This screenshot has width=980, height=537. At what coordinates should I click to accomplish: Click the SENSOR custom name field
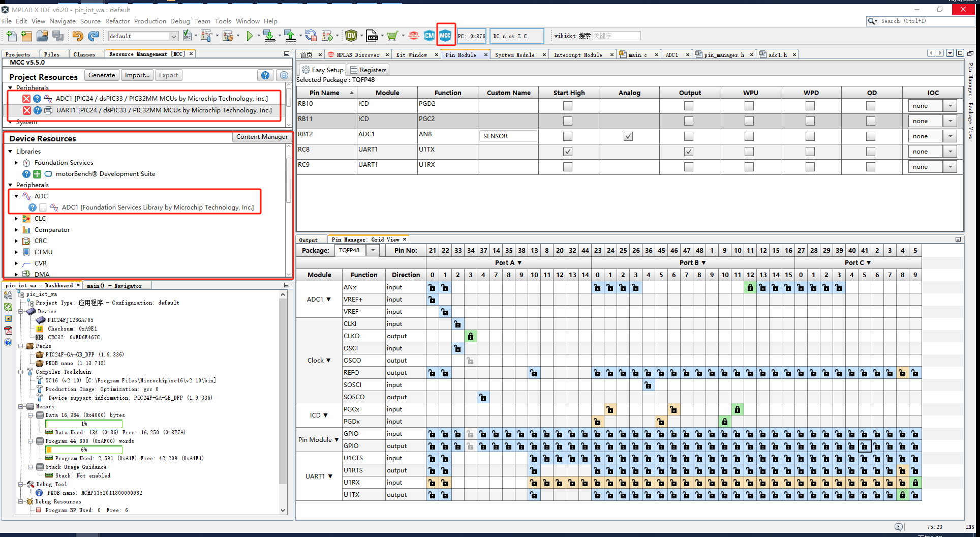tap(508, 136)
